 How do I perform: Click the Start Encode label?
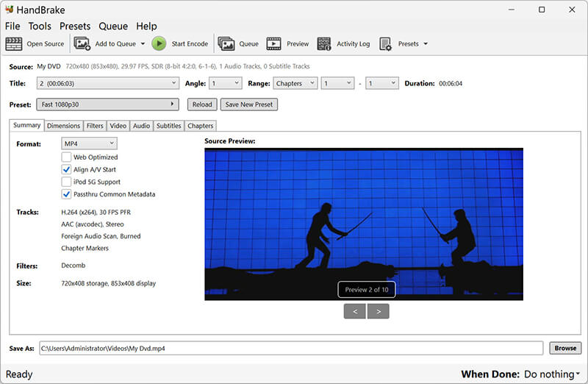click(x=190, y=44)
